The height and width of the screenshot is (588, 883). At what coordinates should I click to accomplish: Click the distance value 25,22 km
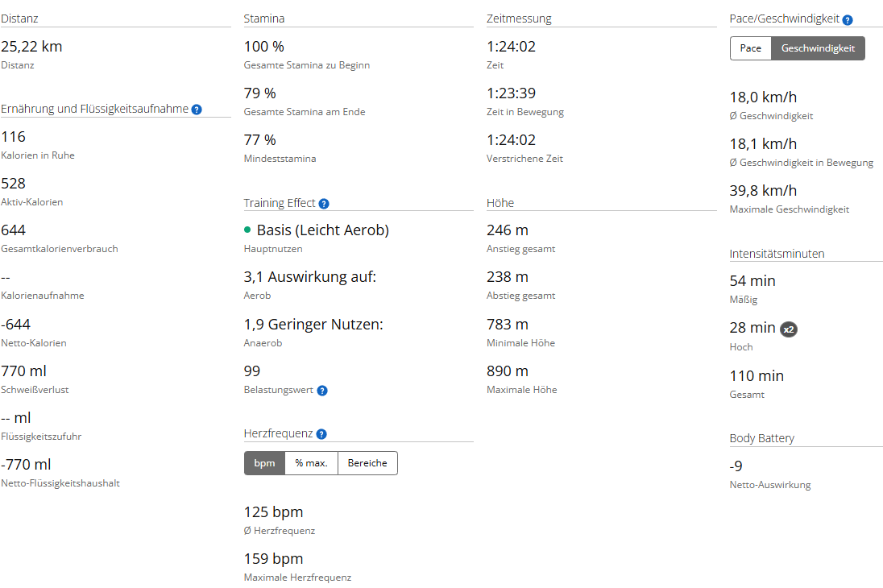coord(31,46)
